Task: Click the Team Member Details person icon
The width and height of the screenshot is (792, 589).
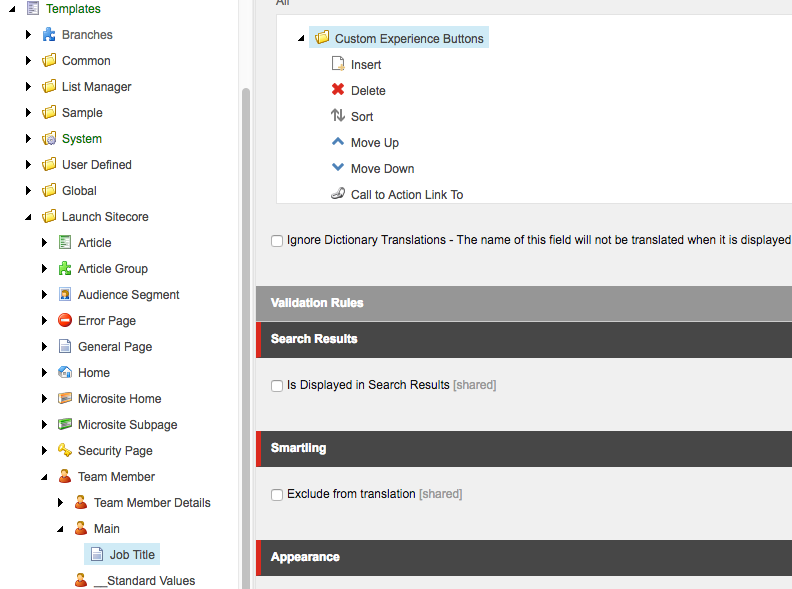Action: pyautogui.click(x=81, y=503)
